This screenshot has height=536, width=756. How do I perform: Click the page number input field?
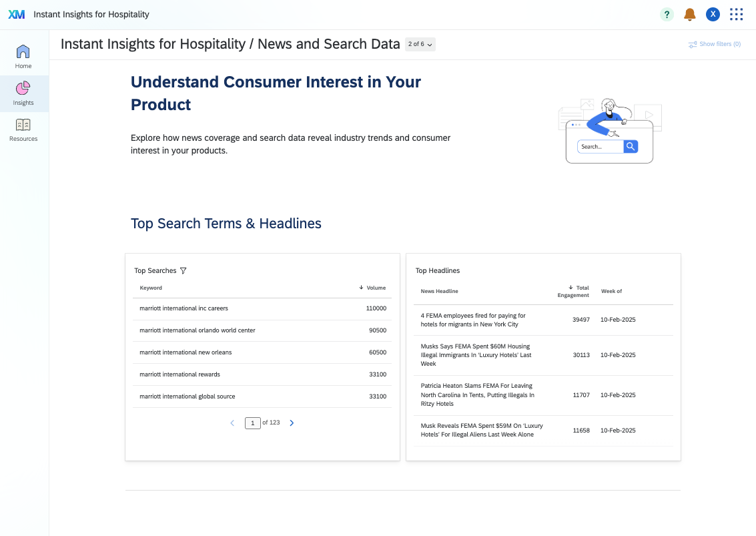pyautogui.click(x=253, y=423)
